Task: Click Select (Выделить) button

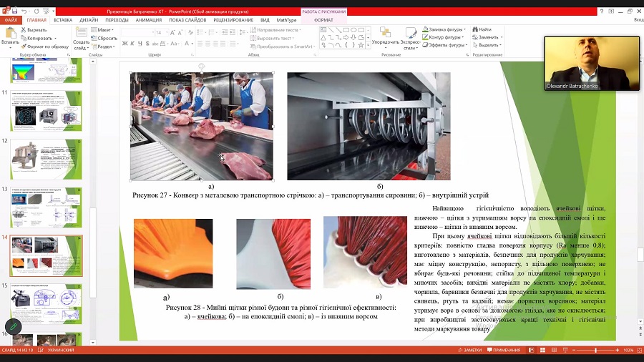Action: click(x=487, y=45)
